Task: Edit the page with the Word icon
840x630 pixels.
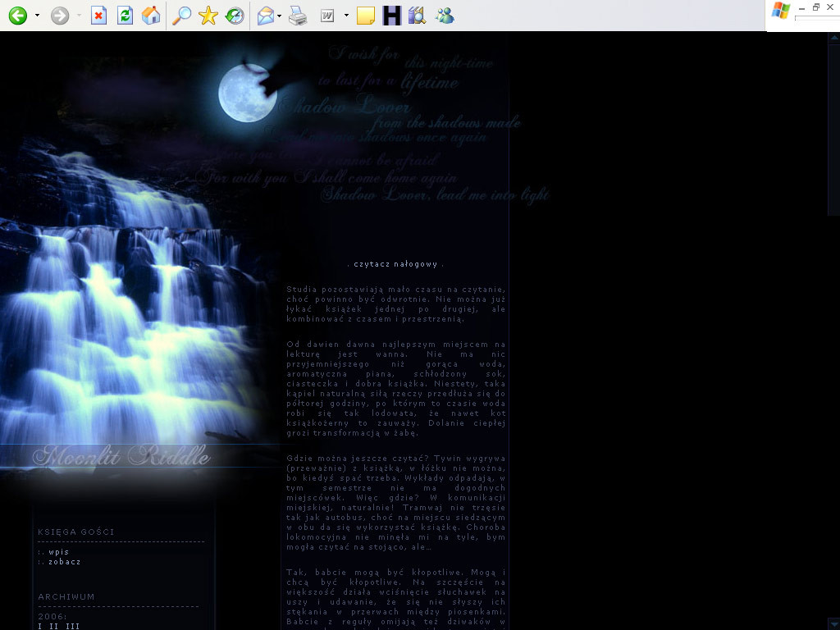Action: [x=327, y=16]
